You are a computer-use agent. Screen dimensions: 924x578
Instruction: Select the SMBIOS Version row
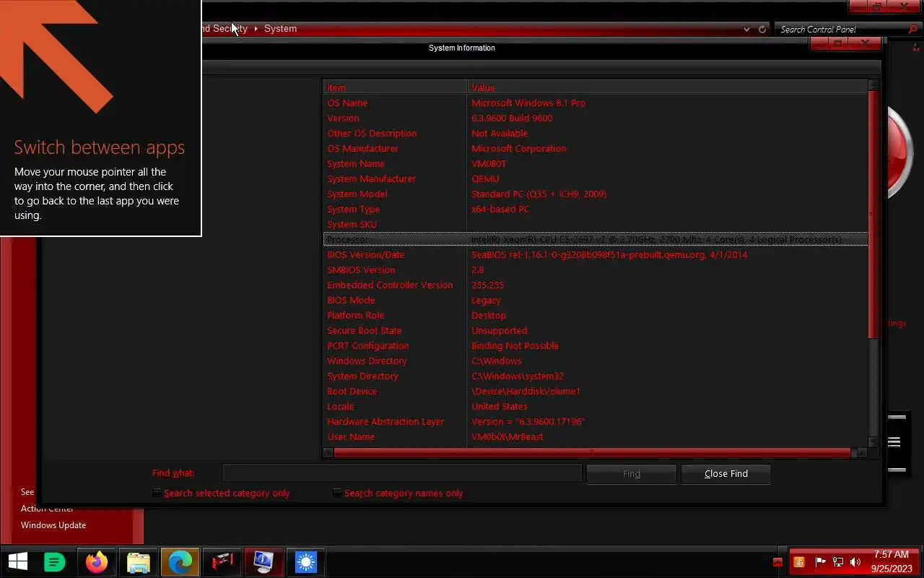pyautogui.click(x=596, y=269)
